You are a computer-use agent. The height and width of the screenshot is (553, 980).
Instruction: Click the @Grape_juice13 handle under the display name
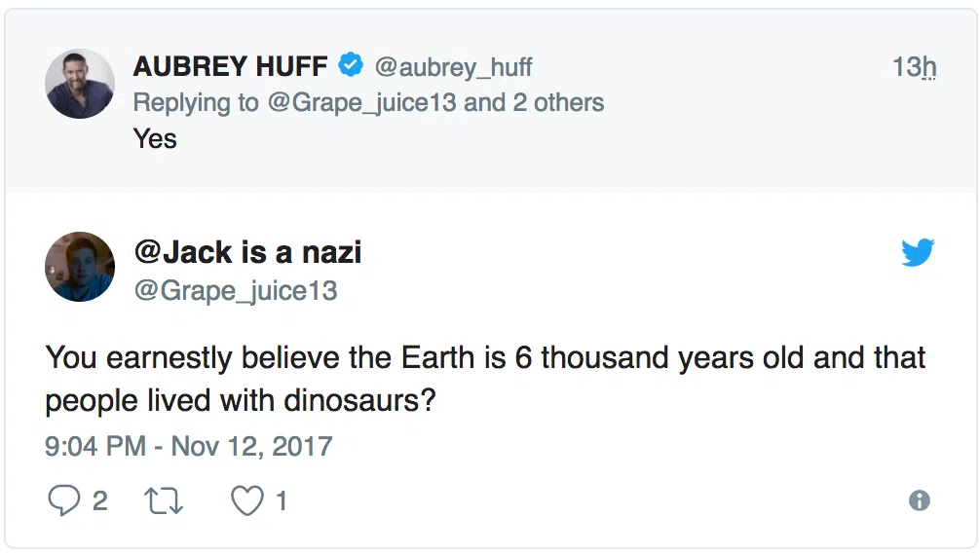pyautogui.click(x=235, y=290)
